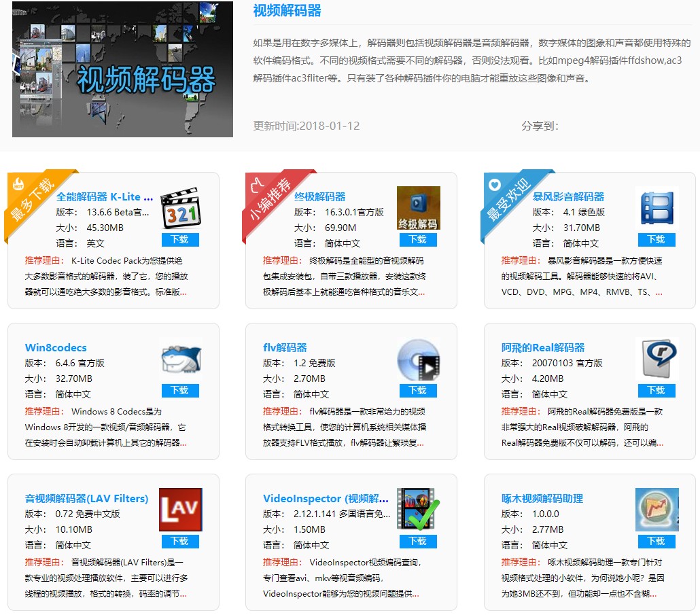700x615 pixels.
Task: Click K-Lite version text 13.6.6 Beta
Action: (118, 212)
